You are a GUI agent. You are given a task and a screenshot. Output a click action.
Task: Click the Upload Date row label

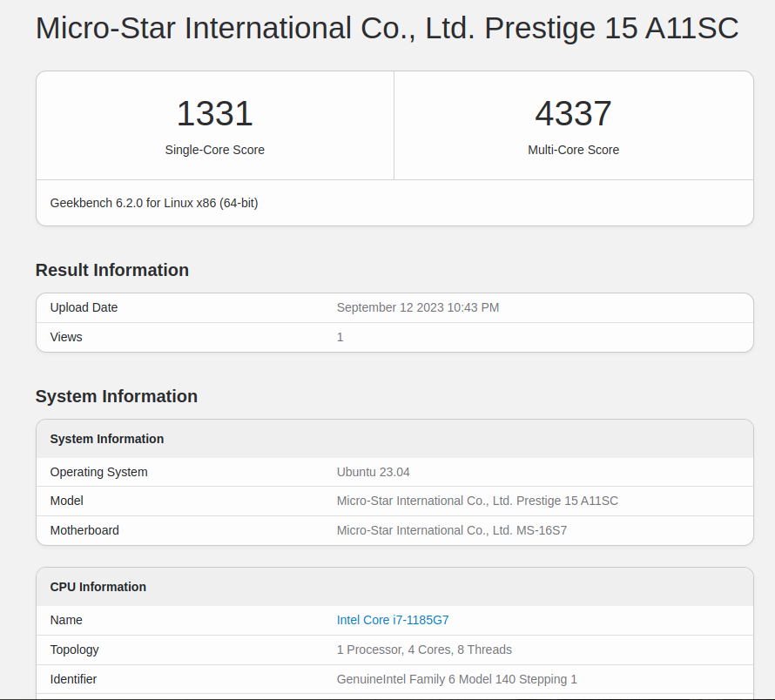tap(84, 307)
